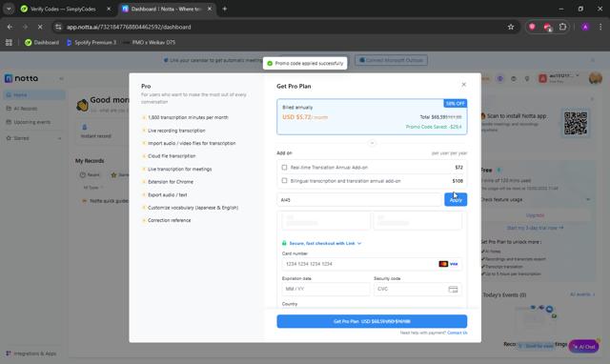Apply the promo code with Apply button
The image size is (610, 364).
(x=456, y=199)
